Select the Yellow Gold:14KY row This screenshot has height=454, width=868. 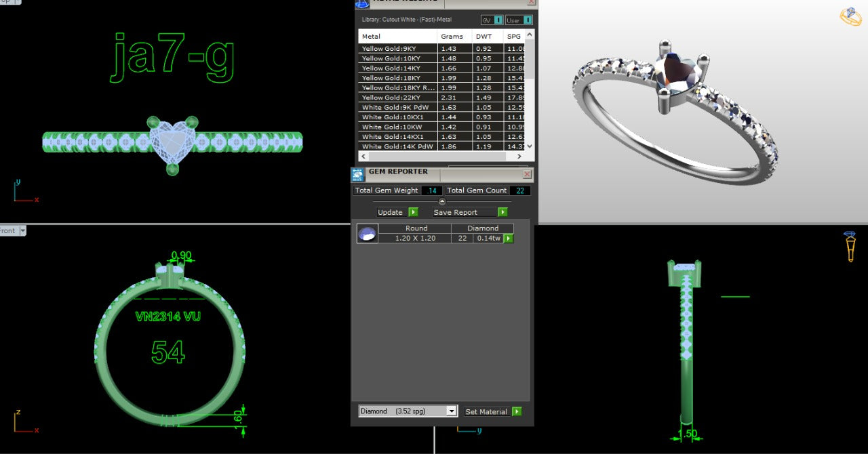(442, 68)
